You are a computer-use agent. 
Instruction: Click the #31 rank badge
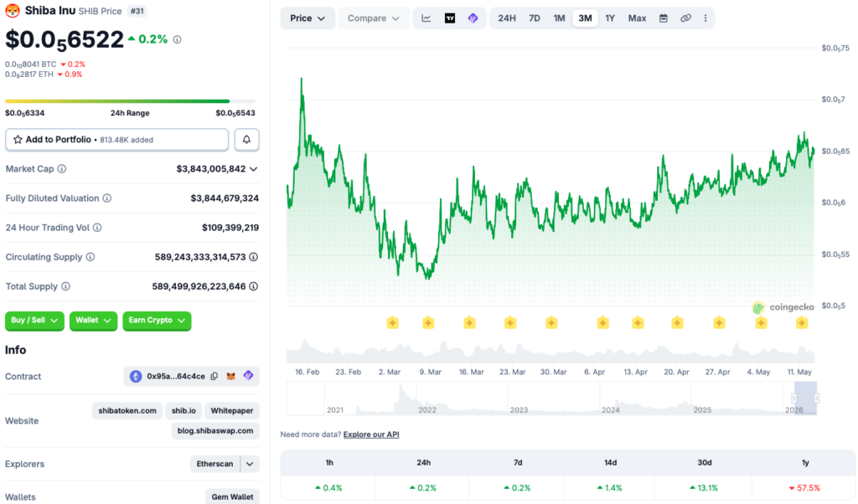pyautogui.click(x=137, y=11)
